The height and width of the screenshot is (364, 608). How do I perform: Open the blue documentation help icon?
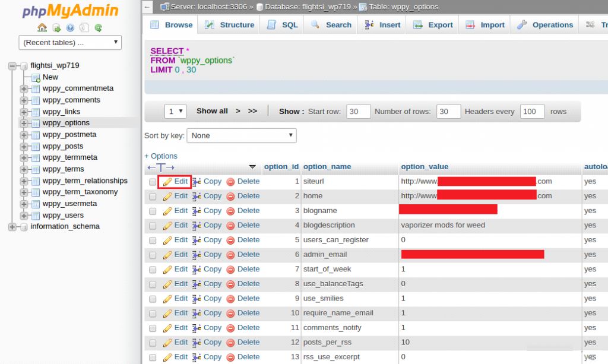(70, 28)
